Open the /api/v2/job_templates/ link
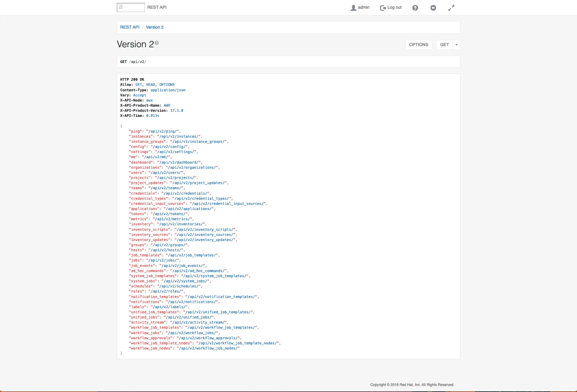The height and width of the screenshot is (392, 577). pyautogui.click(x=192, y=255)
